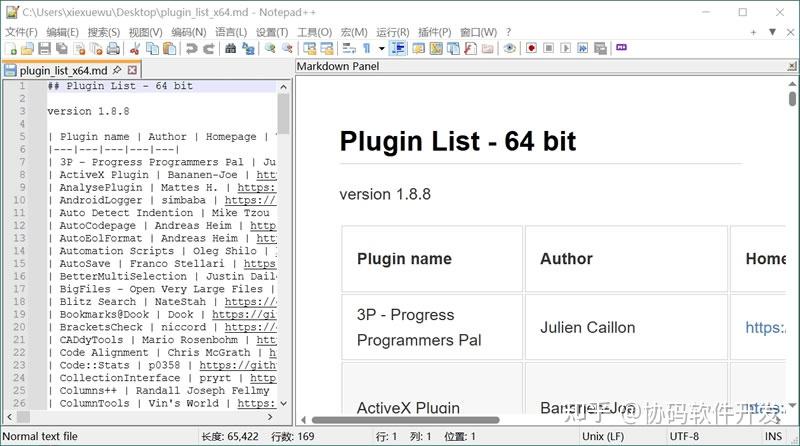This screenshot has width=800, height=446.
Task: Click Markdown Panel scroll up arrow
Action: pyautogui.click(x=792, y=83)
